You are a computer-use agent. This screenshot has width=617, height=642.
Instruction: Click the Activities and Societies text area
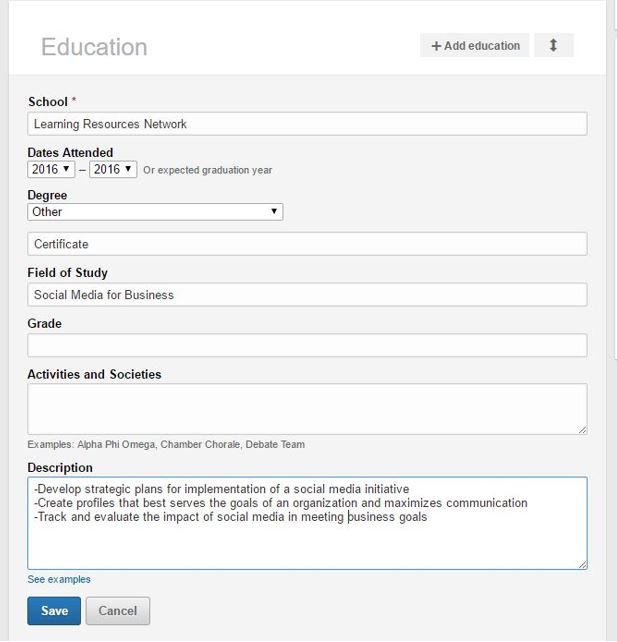point(307,408)
